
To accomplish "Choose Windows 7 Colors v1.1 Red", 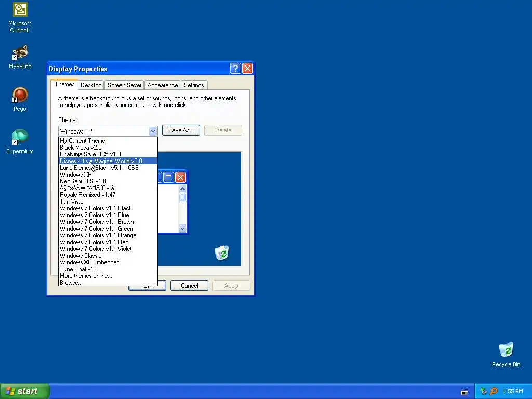I will point(108,242).
